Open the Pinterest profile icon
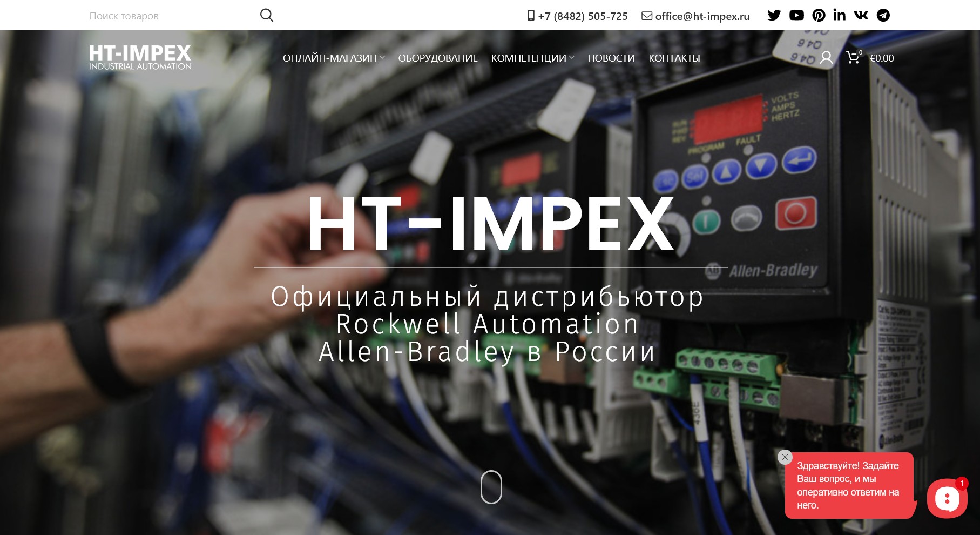This screenshot has height=535, width=980. (x=819, y=15)
